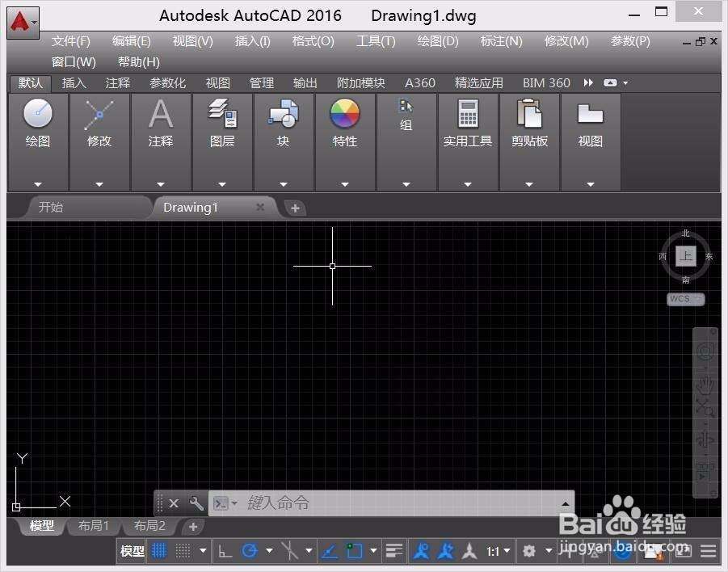Switch to the 开始 file tab

point(51,207)
